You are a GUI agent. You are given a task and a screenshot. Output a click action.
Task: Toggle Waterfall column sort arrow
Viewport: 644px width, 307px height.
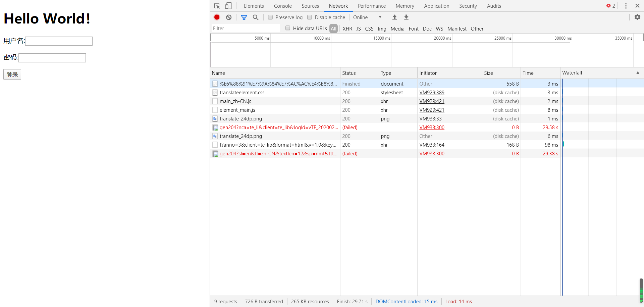tap(638, 73)
